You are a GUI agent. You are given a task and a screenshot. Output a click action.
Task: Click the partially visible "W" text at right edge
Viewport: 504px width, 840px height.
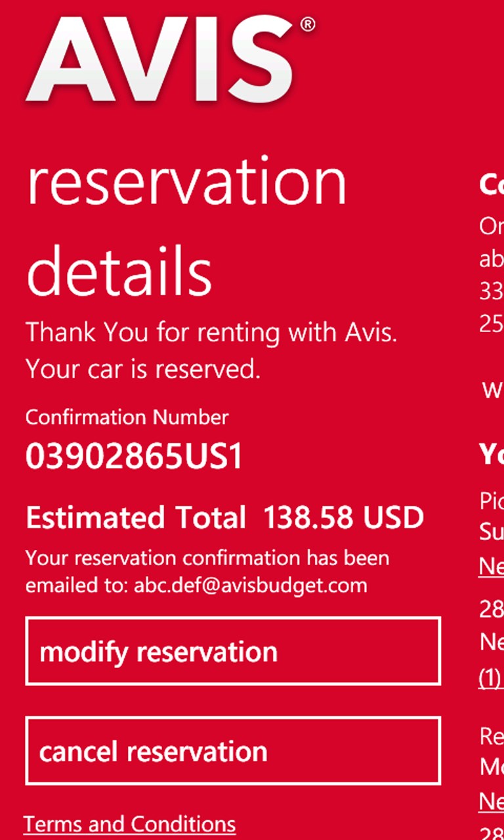pos(493,390)
